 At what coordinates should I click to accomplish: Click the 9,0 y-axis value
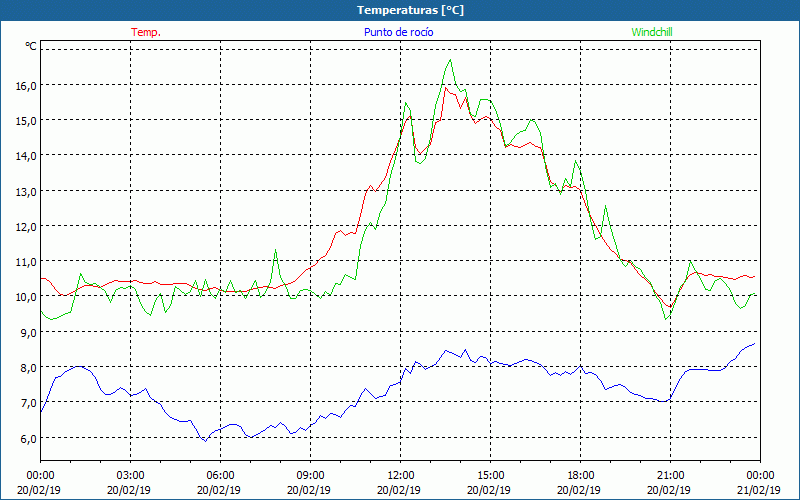(28, 332)
